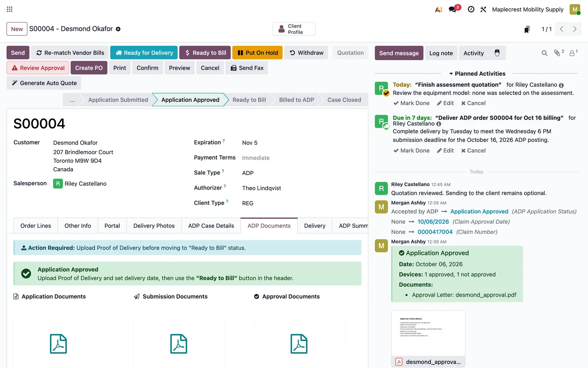Open the debug tools icon
This screenshot has width=588, height=368.
click(483, 9)
